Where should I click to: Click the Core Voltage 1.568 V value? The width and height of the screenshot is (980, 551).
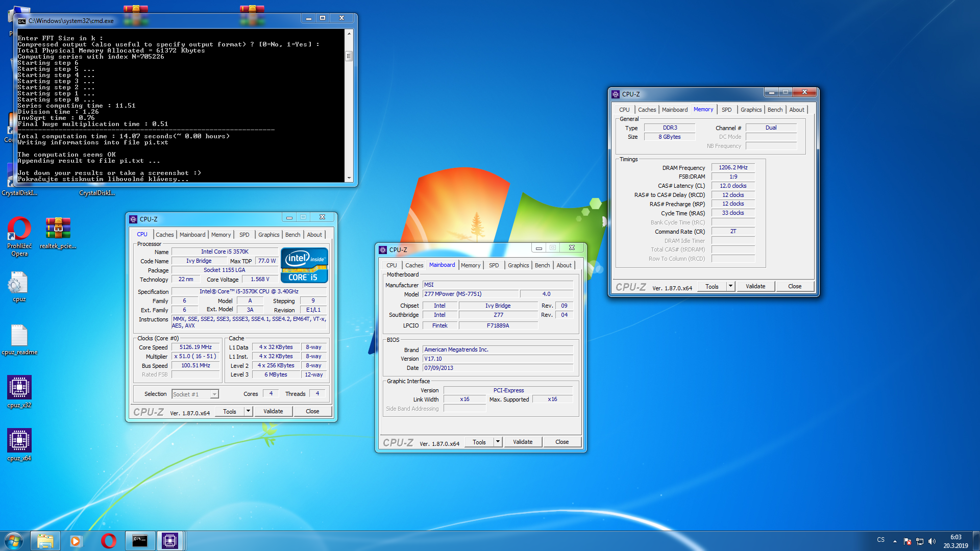pos(260,279)
